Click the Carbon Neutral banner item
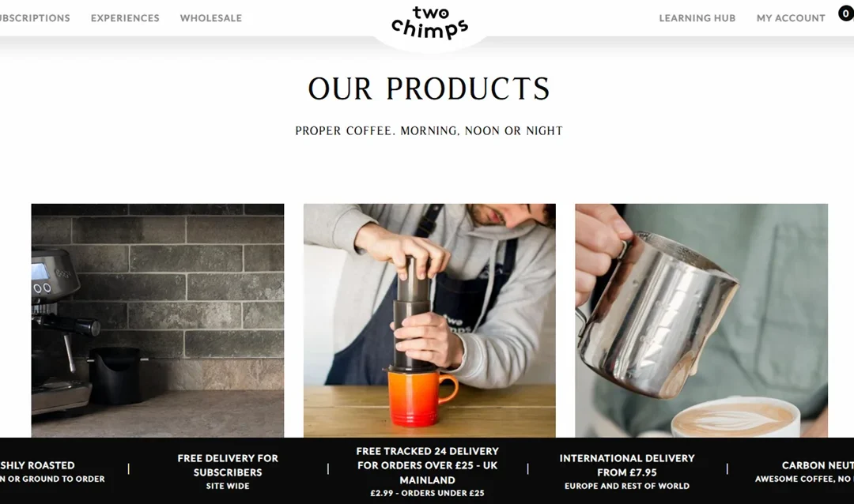 coord(804,472)
